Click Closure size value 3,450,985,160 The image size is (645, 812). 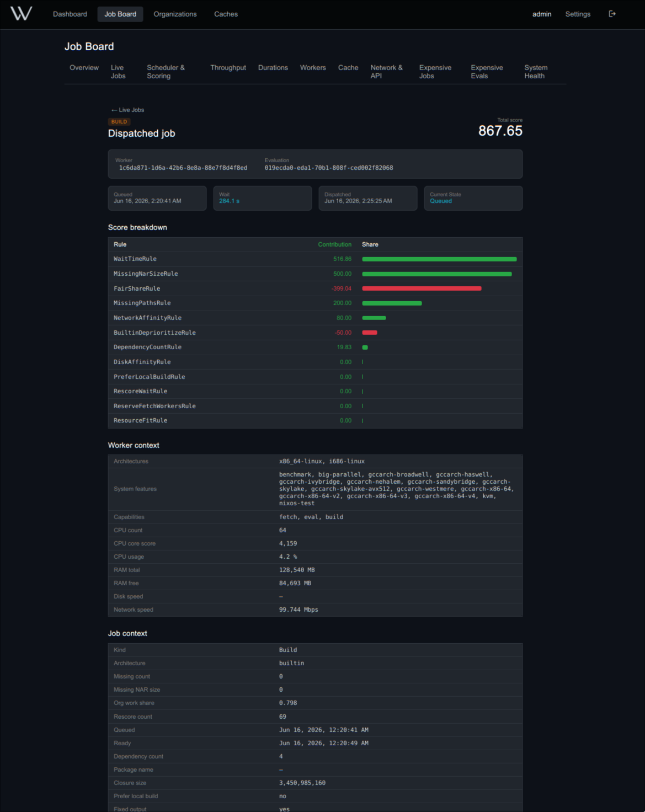click(302, 783)
